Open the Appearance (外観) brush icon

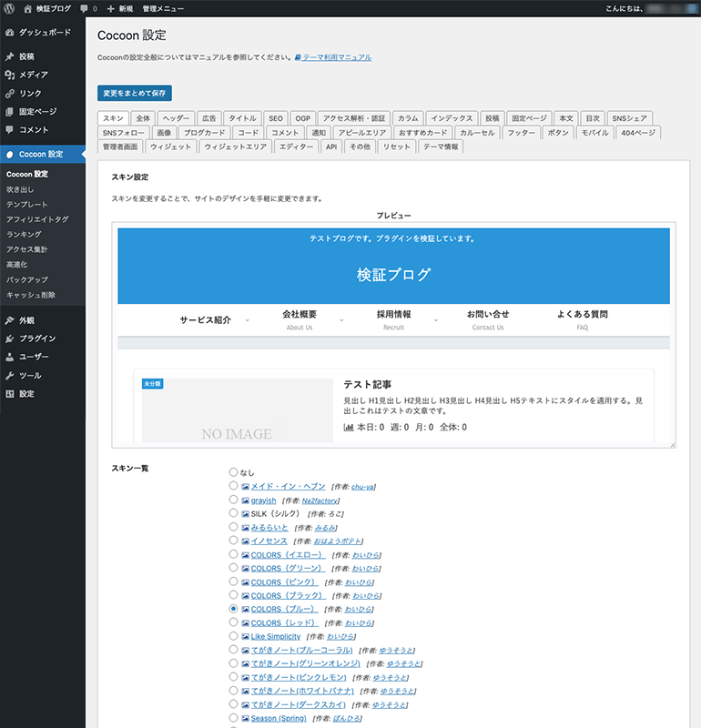pyautogui.click(x=9, y=320)
